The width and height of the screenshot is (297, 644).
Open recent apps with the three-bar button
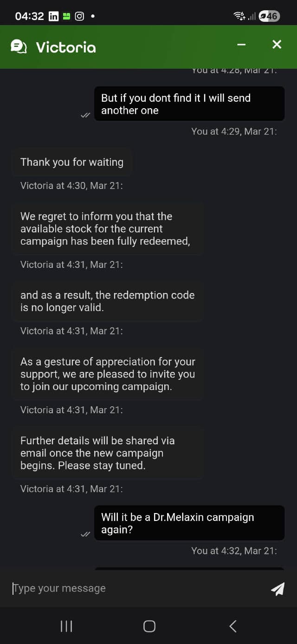click(66, 626)
